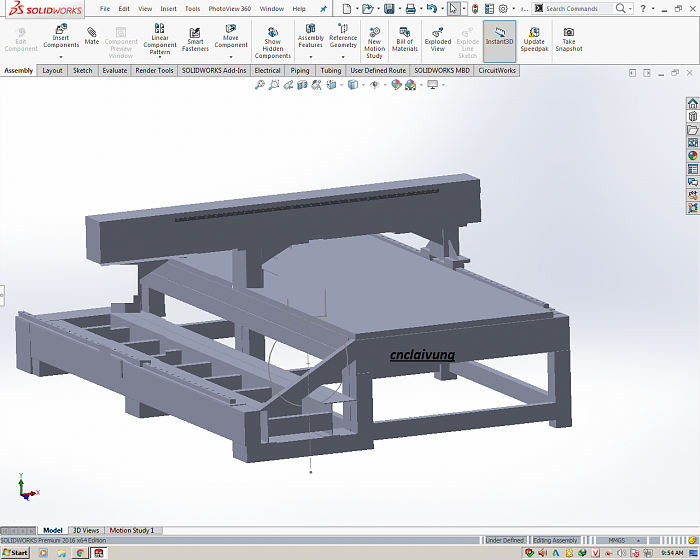Screen dimensions: 700x560
Task: Switch to the Sketch tab
Action: point(83,71)
